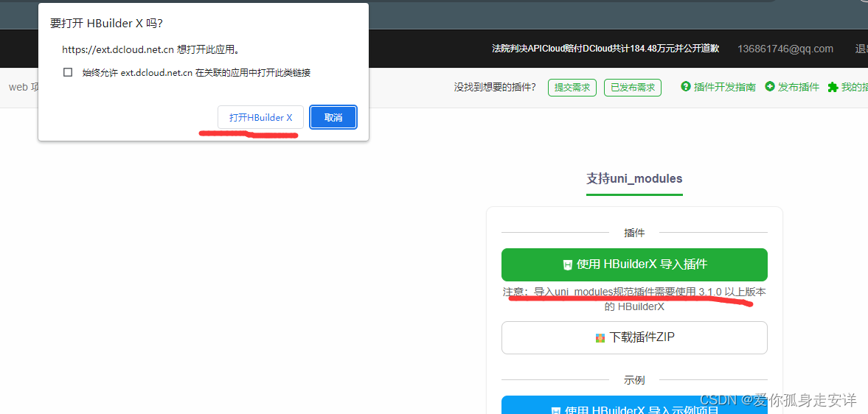Screen dimensions: 868x414
Task: Click the HBuilderX icon in green import button
Action: point(567,264)
